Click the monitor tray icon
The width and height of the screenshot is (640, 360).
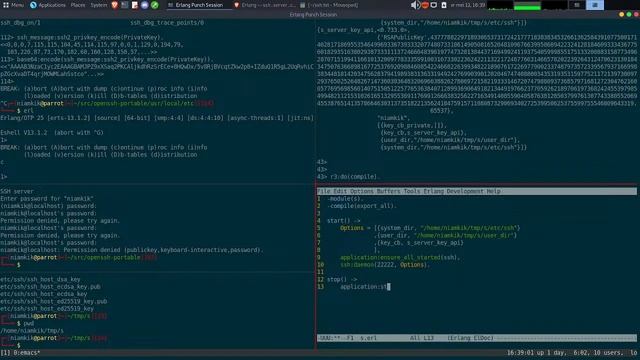pos(434,5)
